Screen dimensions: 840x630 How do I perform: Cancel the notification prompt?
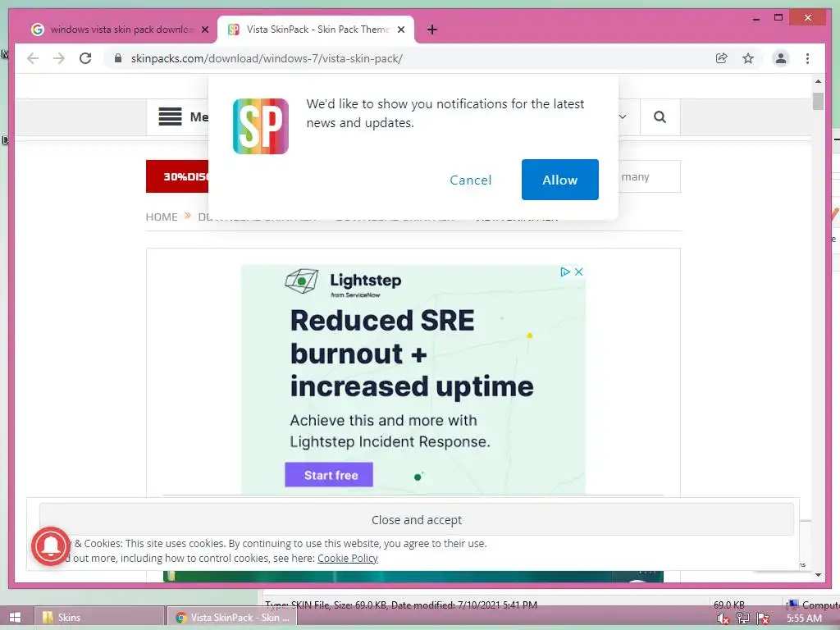pyautogui.click(x=470, y=180)
